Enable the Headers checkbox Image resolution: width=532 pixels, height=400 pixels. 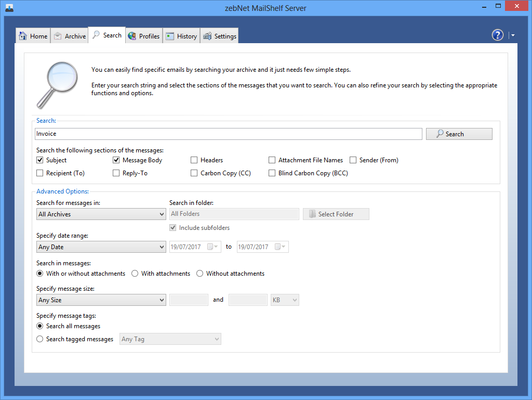[194, 160]
